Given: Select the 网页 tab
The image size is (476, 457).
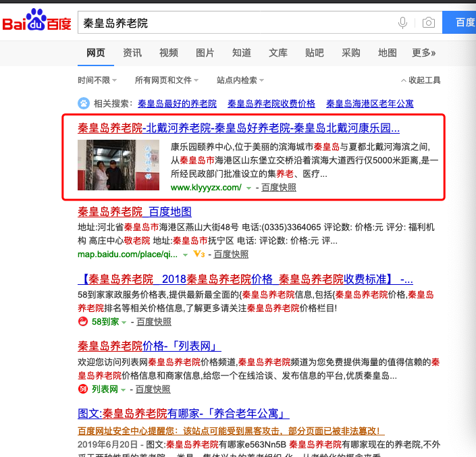Looking at the screenshot, I should point(96,53).
